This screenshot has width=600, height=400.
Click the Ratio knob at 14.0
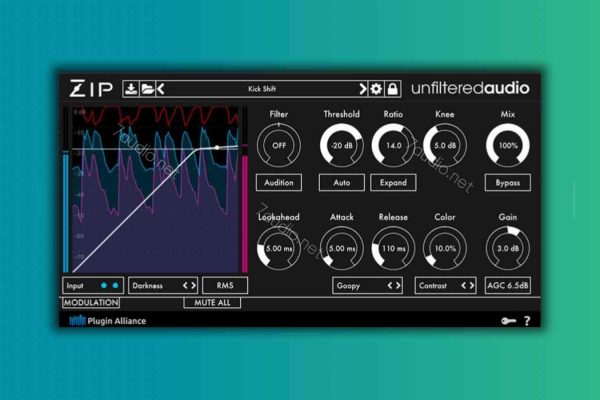(393, 145)
